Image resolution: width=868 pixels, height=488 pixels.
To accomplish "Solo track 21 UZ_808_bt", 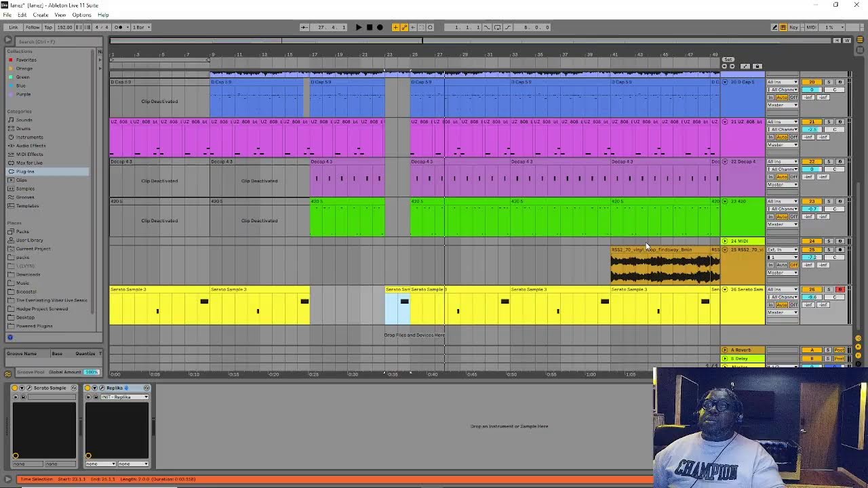I will (829, 122).
